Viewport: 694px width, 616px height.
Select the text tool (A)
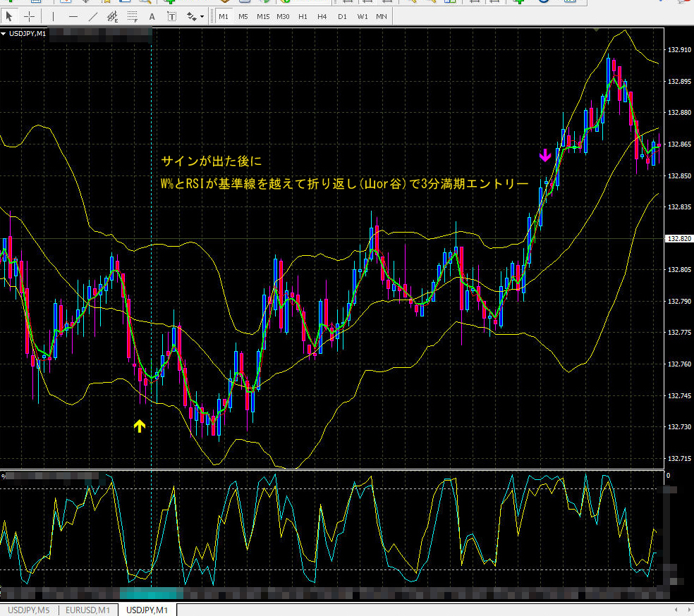coord(152,17)
